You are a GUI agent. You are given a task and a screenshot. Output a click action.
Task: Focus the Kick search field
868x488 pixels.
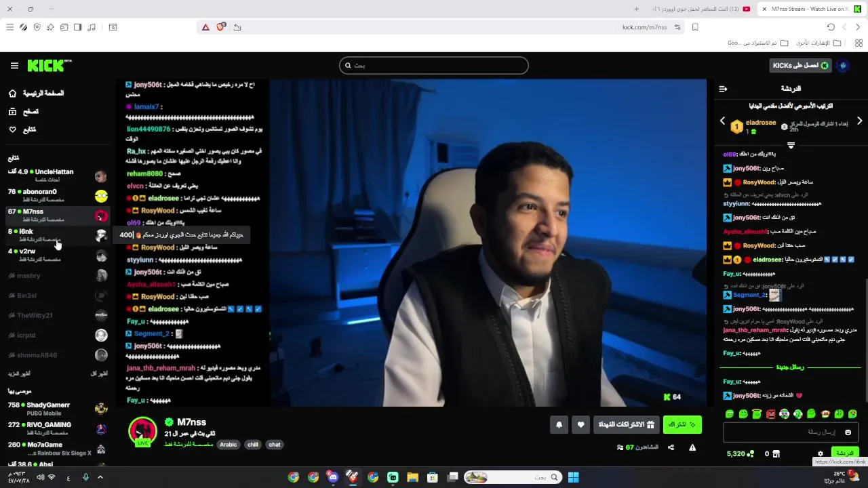(x=434, y=65)
